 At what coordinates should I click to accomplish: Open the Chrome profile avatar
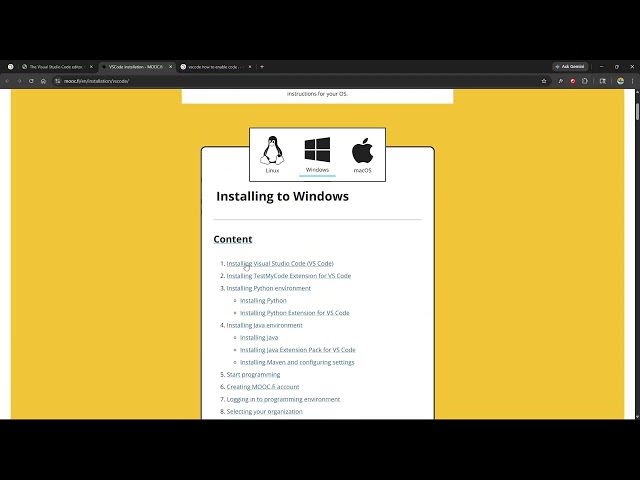pyautogui.click(x=620, y=81)
